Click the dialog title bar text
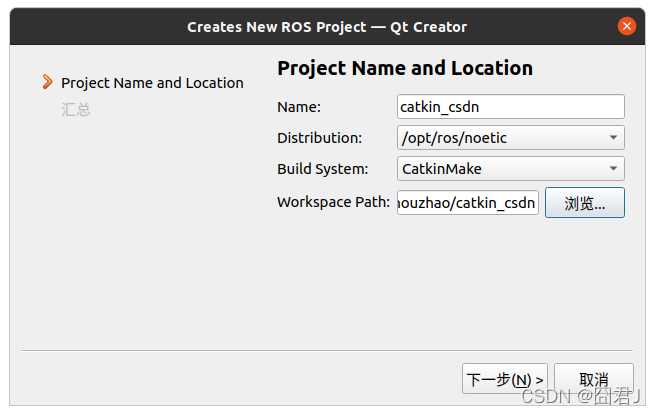The height and width of the screenshot is (415, 655). click(x=327, y=27)
